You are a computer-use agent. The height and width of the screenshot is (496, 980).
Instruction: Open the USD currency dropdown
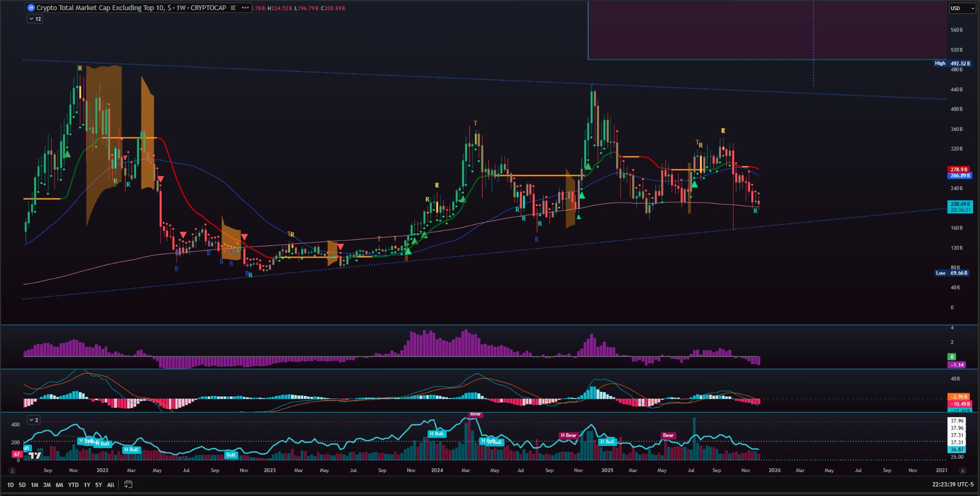point(962,8)
